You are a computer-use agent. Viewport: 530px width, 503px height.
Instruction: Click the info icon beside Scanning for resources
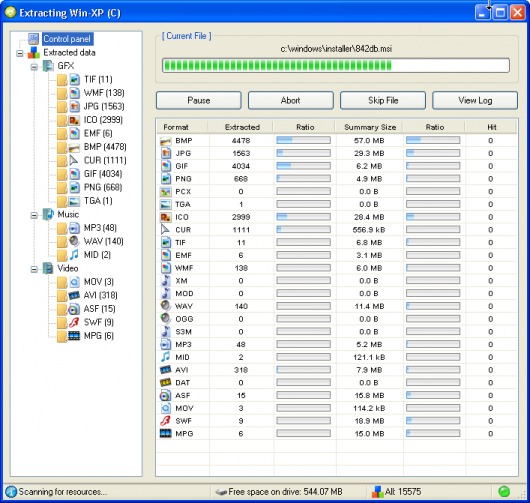coord(11,492)
